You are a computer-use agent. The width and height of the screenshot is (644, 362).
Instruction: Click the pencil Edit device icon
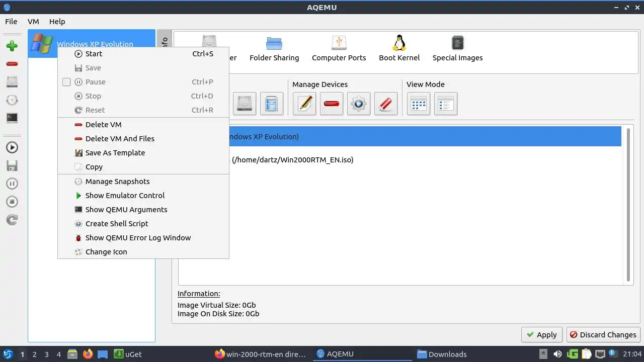click(x=304, y=104)
